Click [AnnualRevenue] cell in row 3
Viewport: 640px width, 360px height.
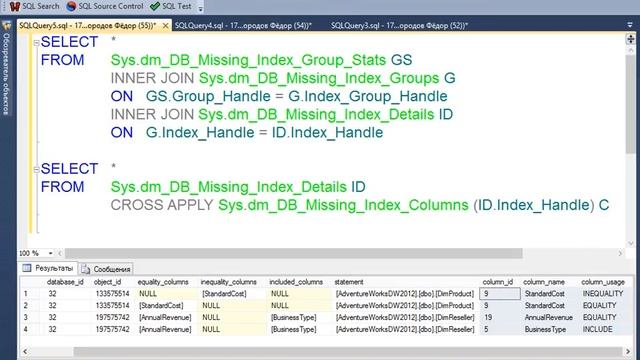tap(167, 317)
